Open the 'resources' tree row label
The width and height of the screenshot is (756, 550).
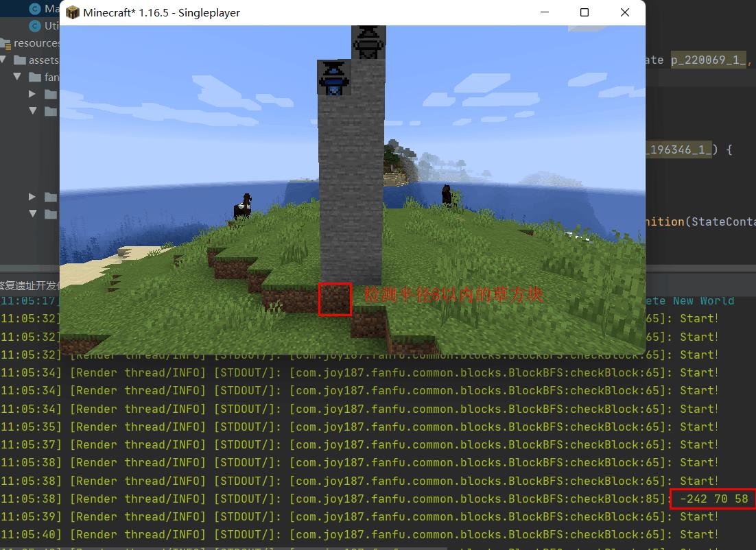pos(36,43)
